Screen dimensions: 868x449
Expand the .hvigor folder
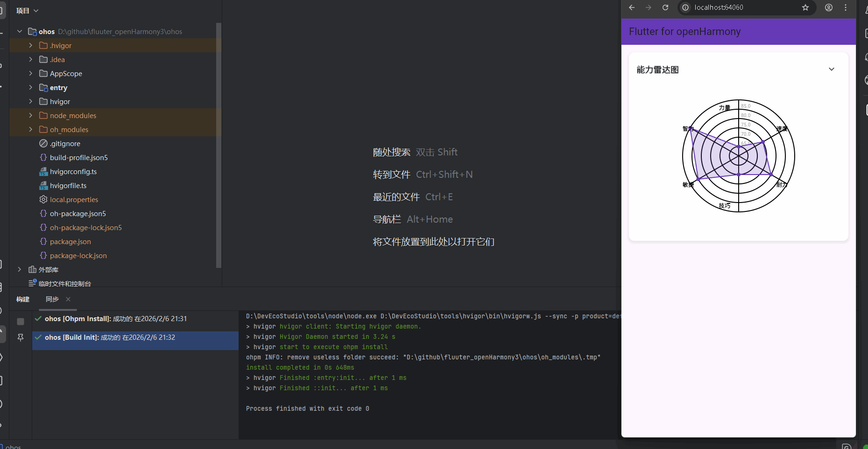coord(30,45)
